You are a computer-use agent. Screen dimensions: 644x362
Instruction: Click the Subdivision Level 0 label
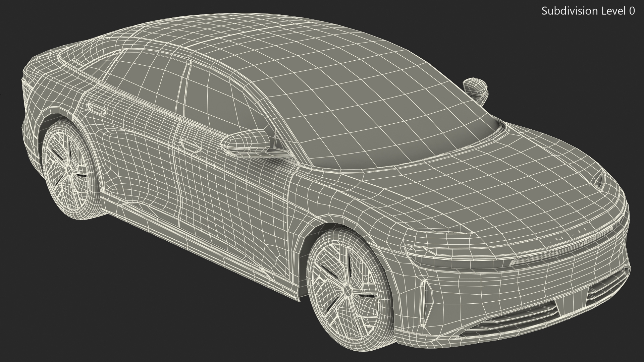coord(588,11)
